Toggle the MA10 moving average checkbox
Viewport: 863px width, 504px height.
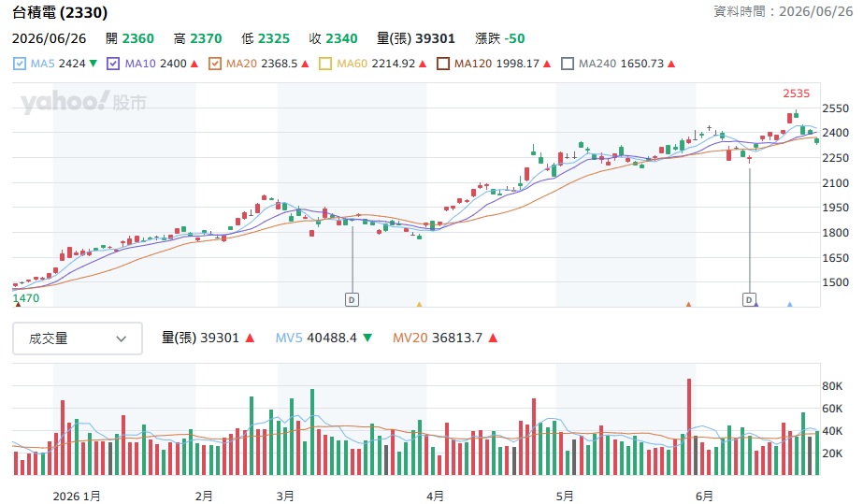[x=113, y=64]
